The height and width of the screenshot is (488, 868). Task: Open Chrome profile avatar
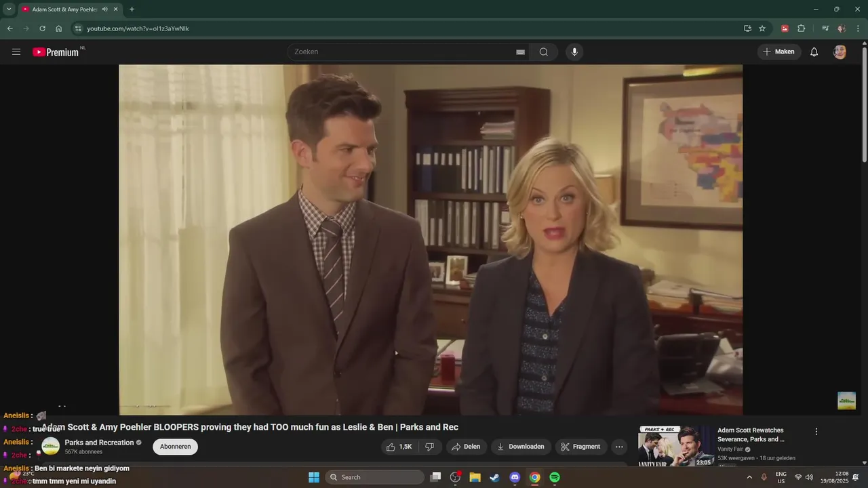pyautogui.click(x=842, y=28)
